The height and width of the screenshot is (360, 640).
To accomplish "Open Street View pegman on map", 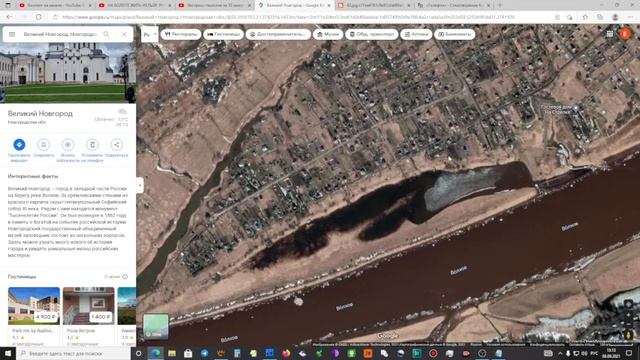I will [629, 335].
